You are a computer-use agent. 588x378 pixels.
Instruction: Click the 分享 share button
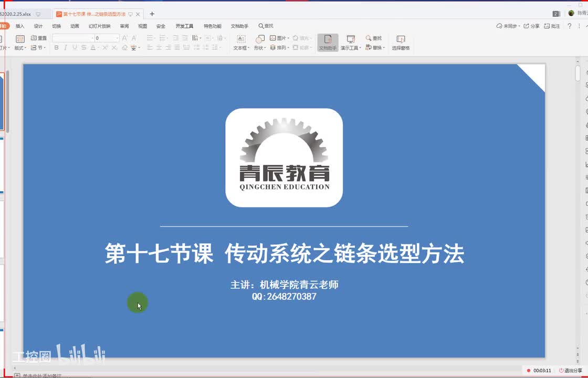(532, 26)
